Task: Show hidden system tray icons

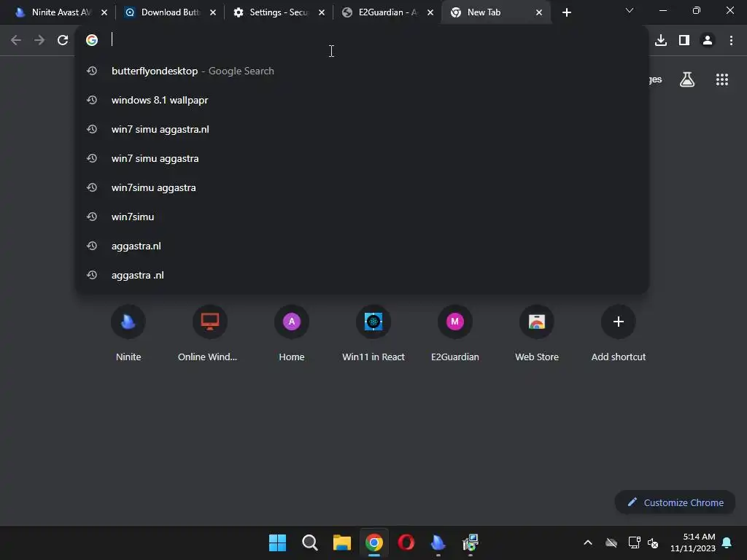Action: point(588,542)
